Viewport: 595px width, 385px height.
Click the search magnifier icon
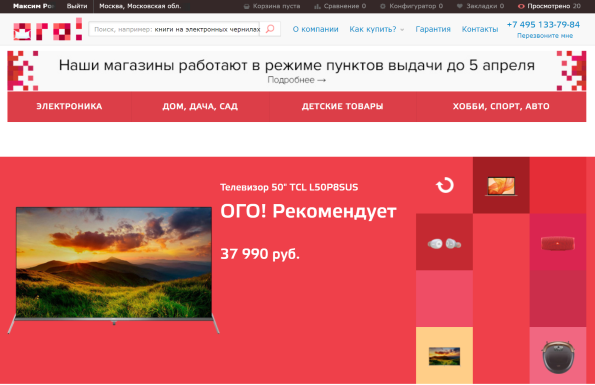click(x=270, y=29)
